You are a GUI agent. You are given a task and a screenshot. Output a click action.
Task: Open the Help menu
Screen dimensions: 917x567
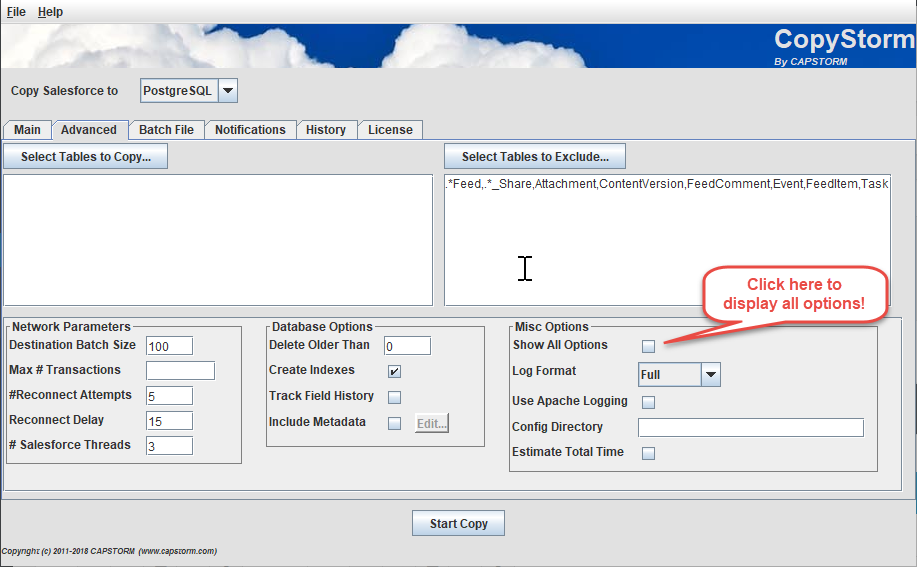coord(50,12)
